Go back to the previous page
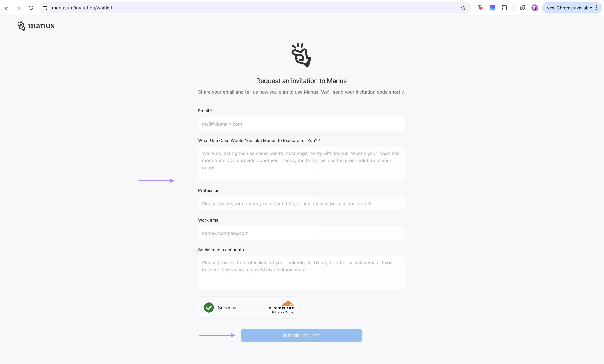 (x=6, y=8)
